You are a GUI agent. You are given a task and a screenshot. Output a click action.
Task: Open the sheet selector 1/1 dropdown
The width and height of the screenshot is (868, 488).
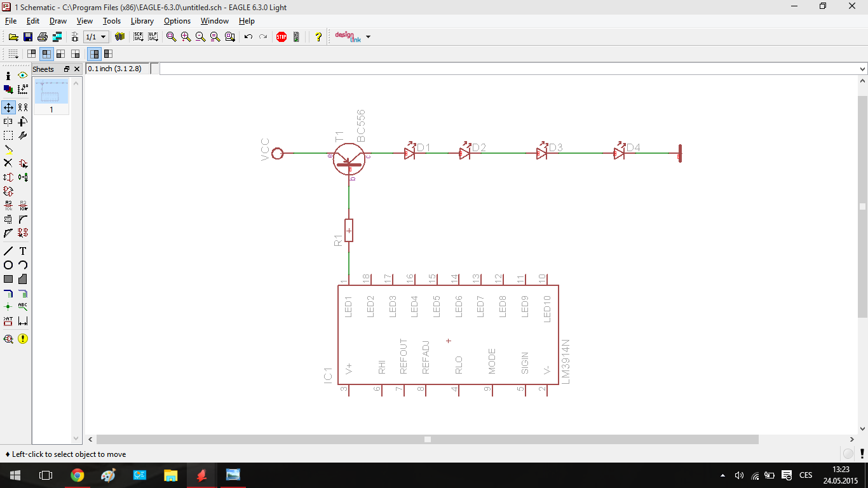(x=96, y=37)
